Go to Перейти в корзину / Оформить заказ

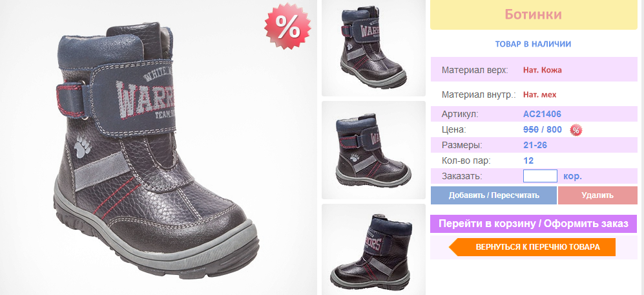coord(534,224)
